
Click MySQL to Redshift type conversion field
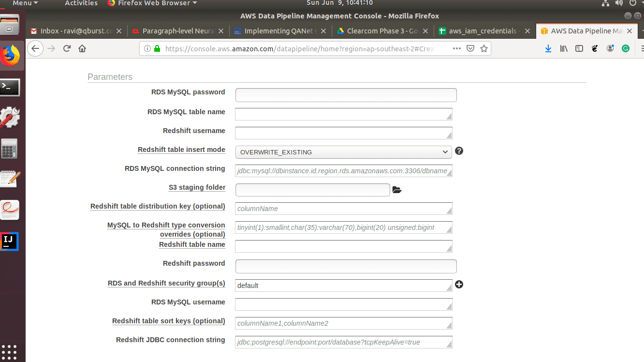(x=344, y=227)
